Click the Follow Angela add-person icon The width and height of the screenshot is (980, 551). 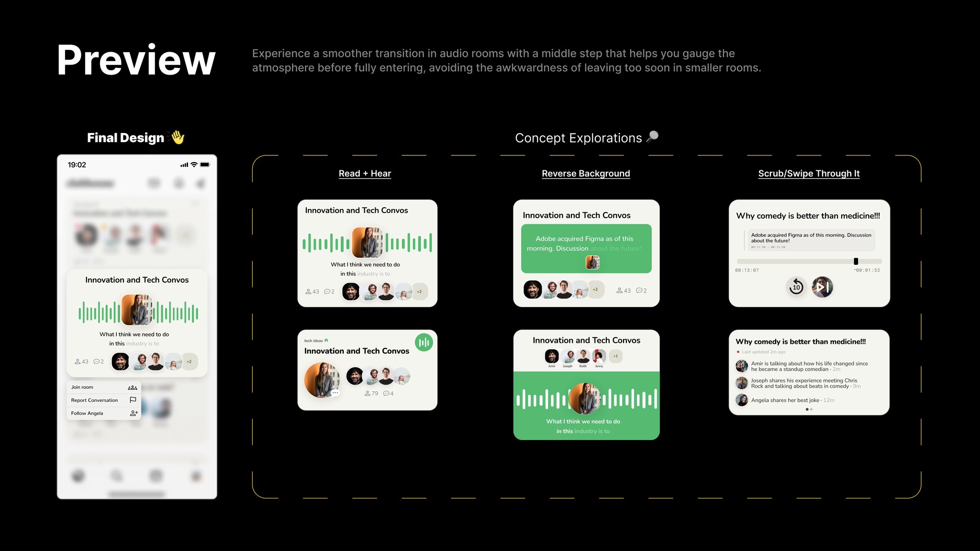(134, 413)
